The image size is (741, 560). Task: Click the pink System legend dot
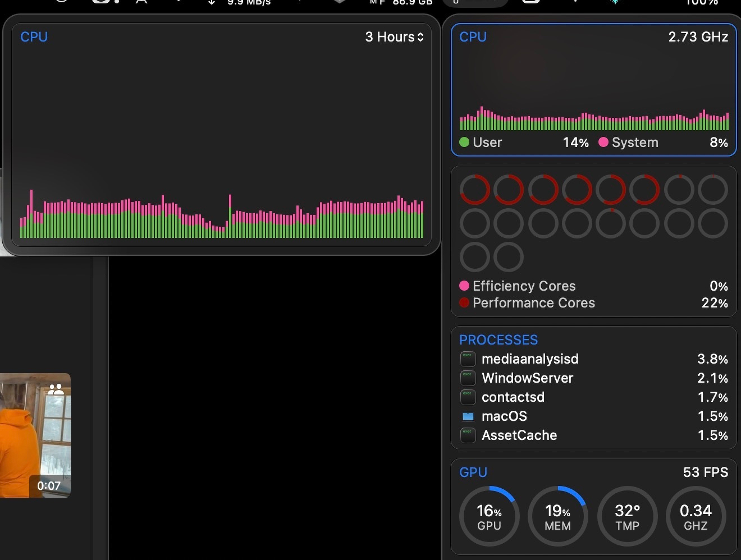pos(603,142)
